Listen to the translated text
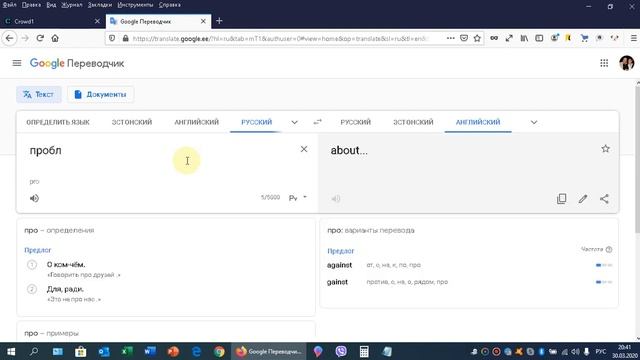This screenshot has height=360, width=640. [x=336, y=199]
